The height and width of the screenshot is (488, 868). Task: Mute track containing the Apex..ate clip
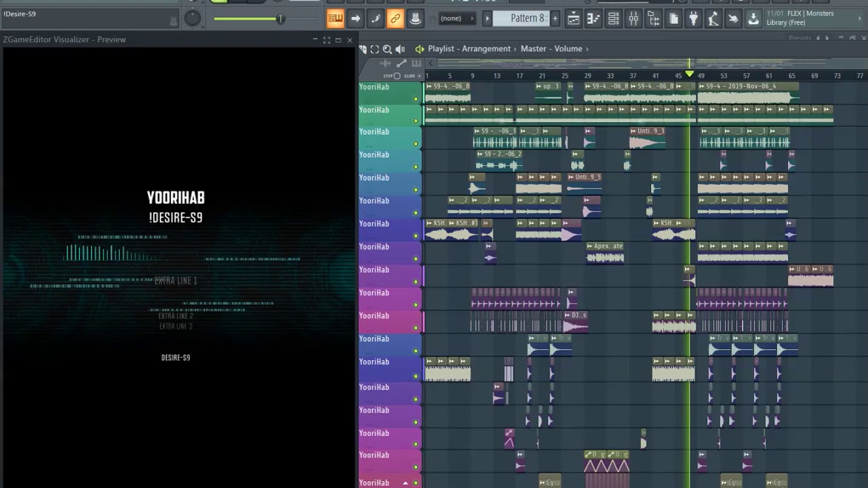pyautogui.click(x=416, y=259)
